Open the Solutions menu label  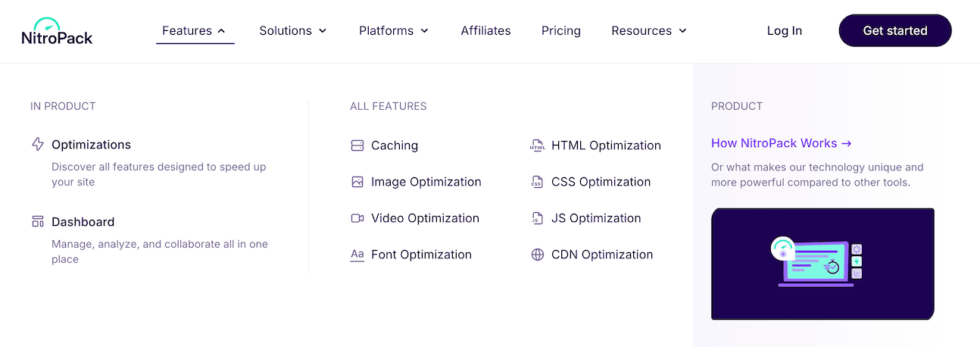pos(286,31)
